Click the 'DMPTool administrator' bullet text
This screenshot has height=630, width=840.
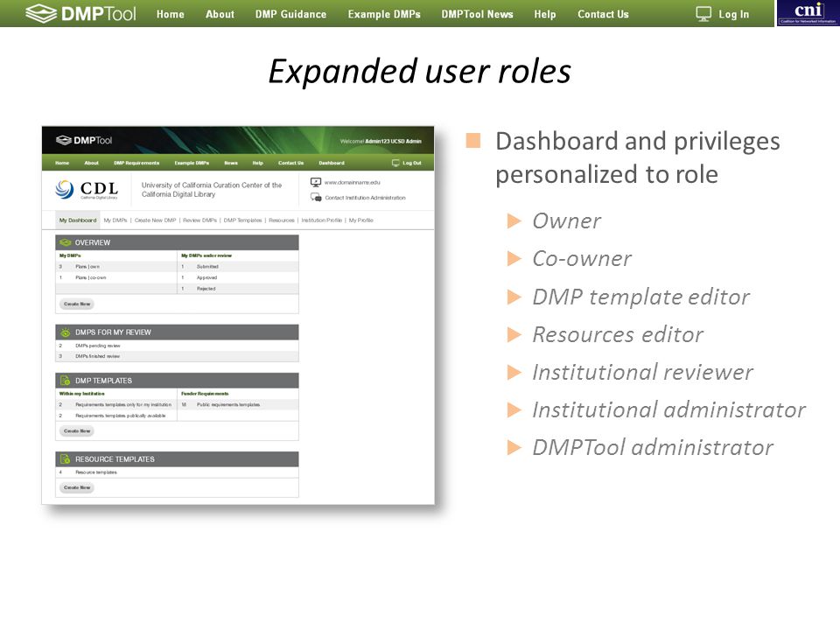[653, 447]
